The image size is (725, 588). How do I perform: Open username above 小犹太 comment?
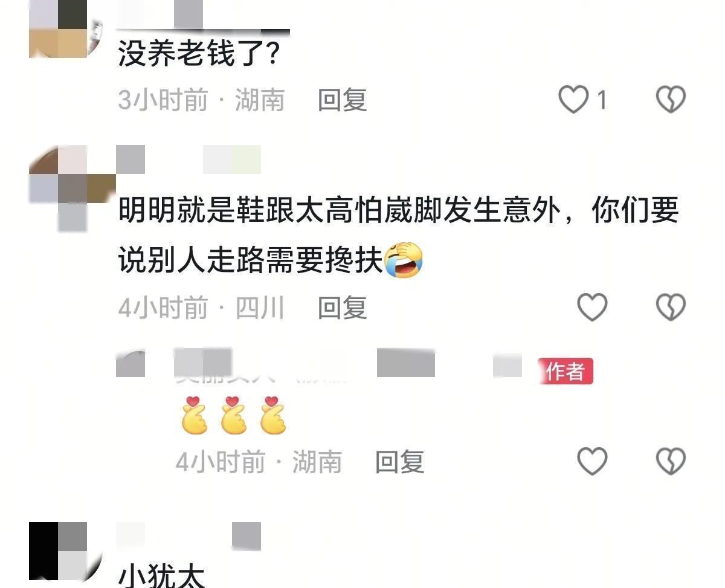pyautogui.click(x=188, y=537)
